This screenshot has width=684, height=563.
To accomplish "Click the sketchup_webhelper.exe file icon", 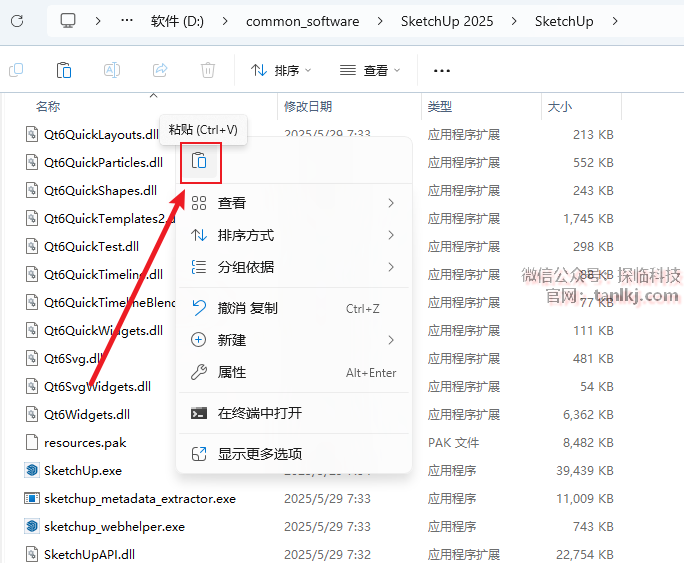I will (x=32, y=526).
